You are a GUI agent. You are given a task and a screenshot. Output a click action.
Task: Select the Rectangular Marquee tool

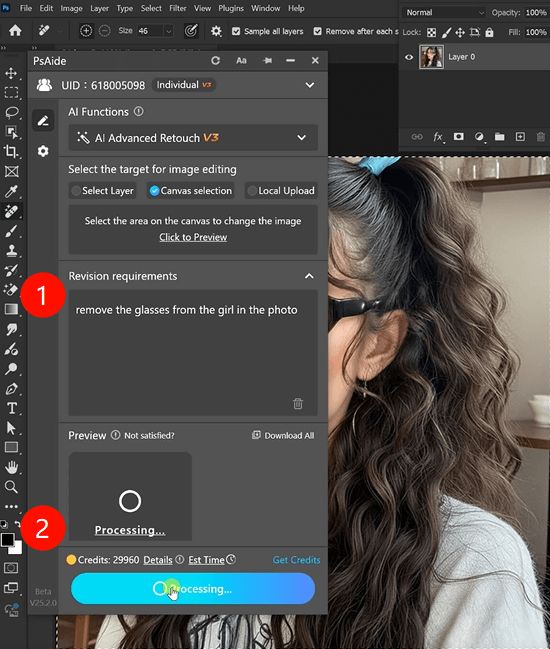pyautogui.click(x=11, y=92)
